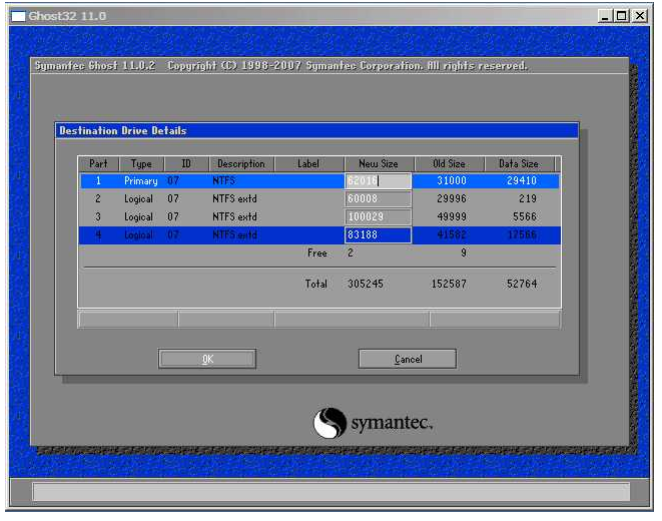Click the New Size column header
Viewport: 662px width, 521px height.
(x=378, y=163)
